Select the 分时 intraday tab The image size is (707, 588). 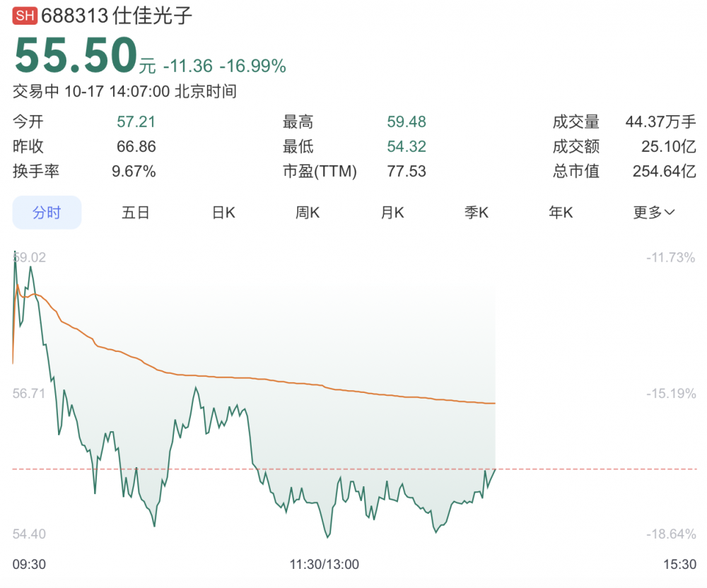(47, 213)
